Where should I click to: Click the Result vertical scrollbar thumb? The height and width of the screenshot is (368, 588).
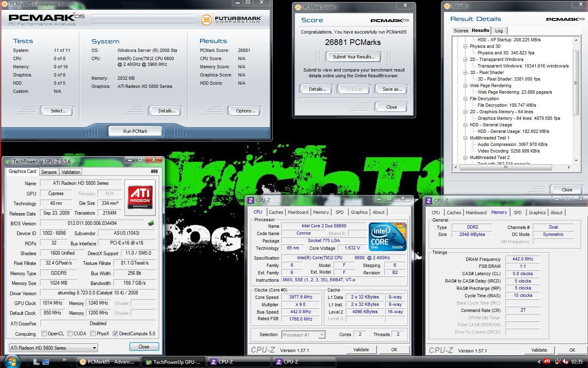(x=576, y=83)
